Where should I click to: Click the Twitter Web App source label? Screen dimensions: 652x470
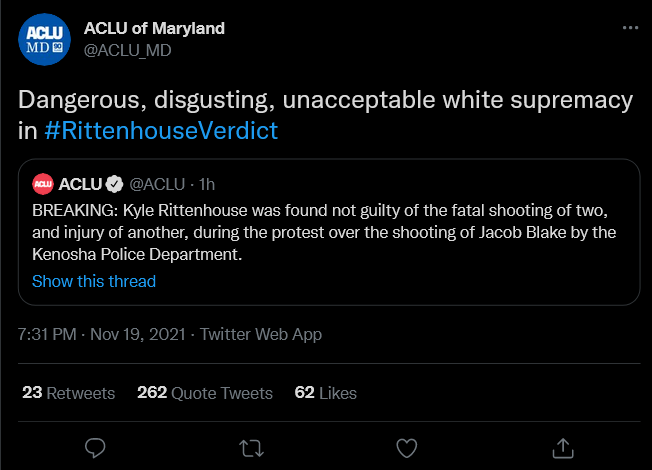[x=261, y=335]
